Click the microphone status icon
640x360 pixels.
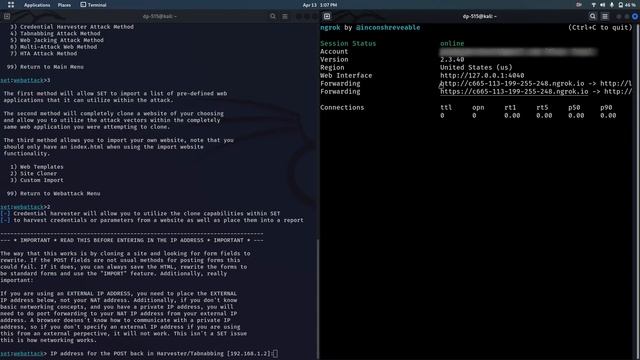[611, 5]
